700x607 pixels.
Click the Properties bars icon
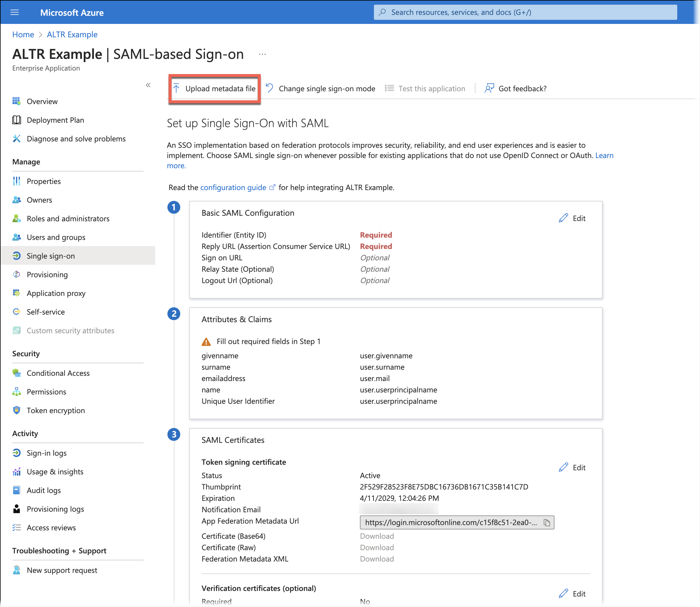[x=17, y=181]
